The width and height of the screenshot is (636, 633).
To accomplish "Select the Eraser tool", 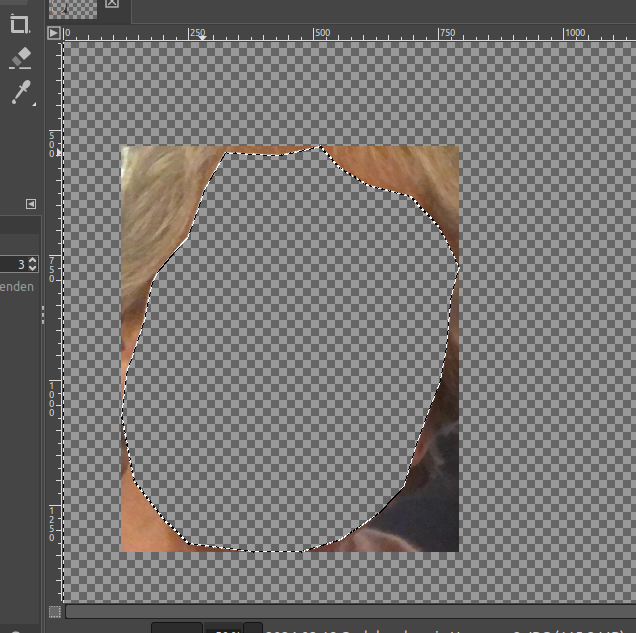I will point(20,58).
